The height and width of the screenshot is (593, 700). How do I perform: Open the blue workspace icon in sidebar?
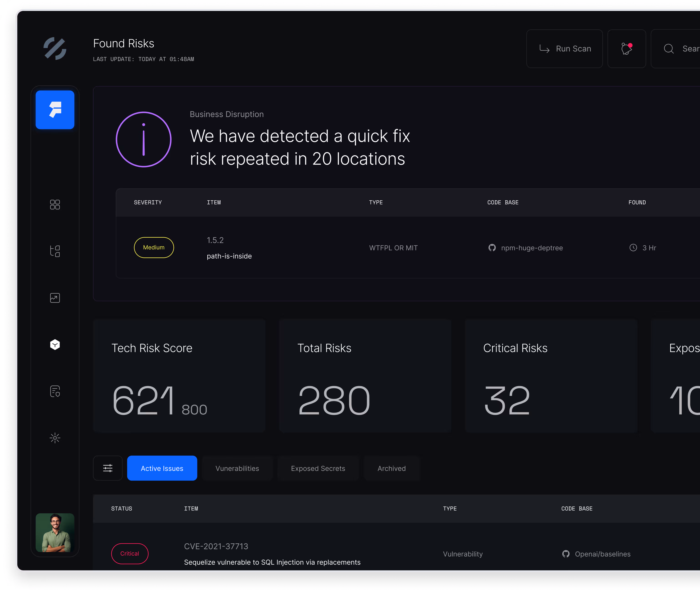pos(55,109)
